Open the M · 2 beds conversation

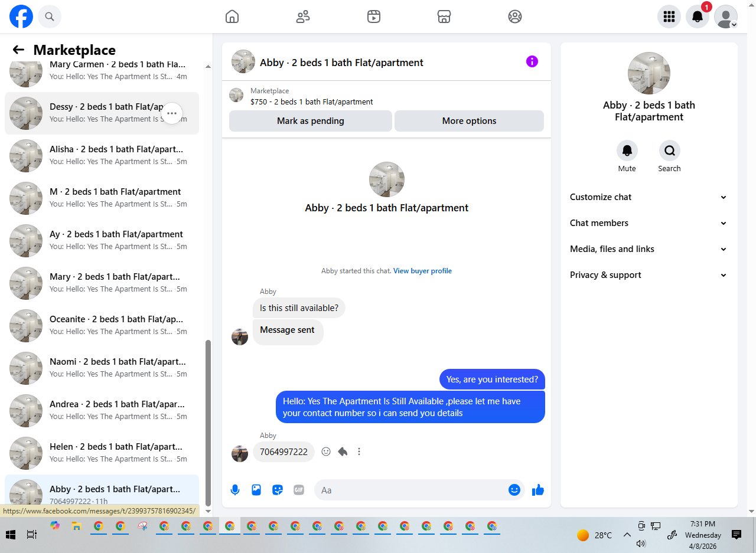point(102,198)
